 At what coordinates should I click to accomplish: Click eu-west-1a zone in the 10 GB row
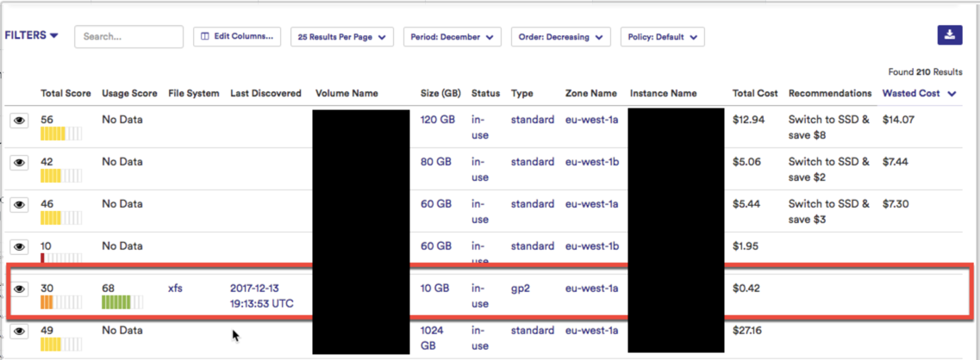pos(592,289)
